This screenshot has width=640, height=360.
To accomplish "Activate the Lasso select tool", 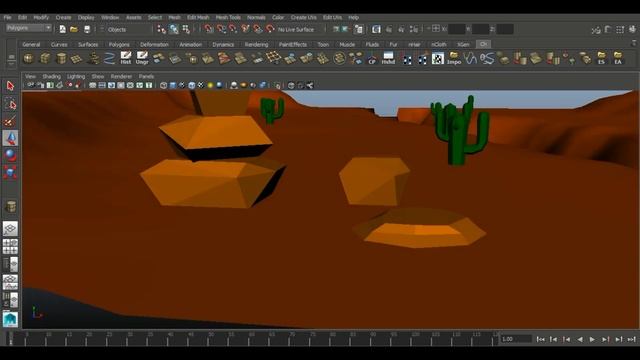I will [10, 104].
